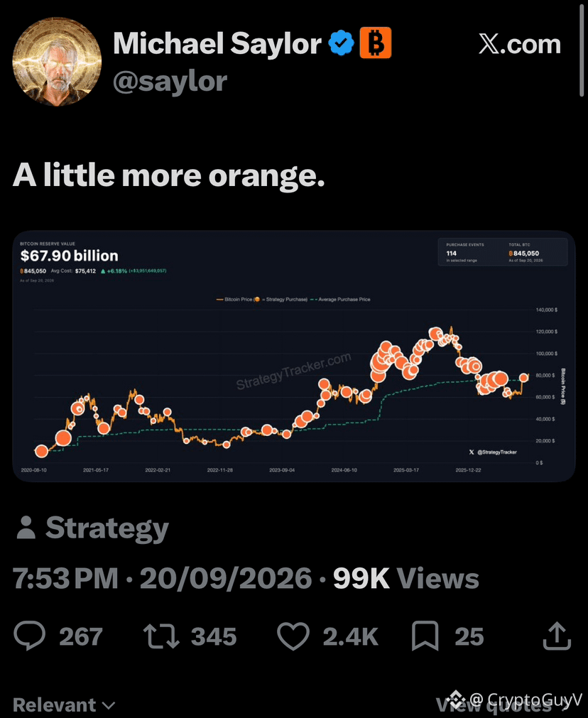Click the 99K Views count
This screenshot has height=718, width=588.
405,578
